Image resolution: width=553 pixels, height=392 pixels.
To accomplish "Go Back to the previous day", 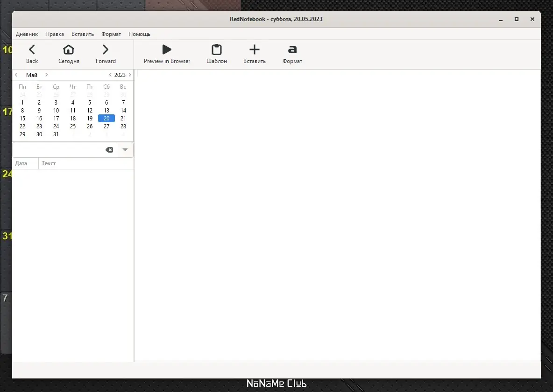I will tap(32, 54).
